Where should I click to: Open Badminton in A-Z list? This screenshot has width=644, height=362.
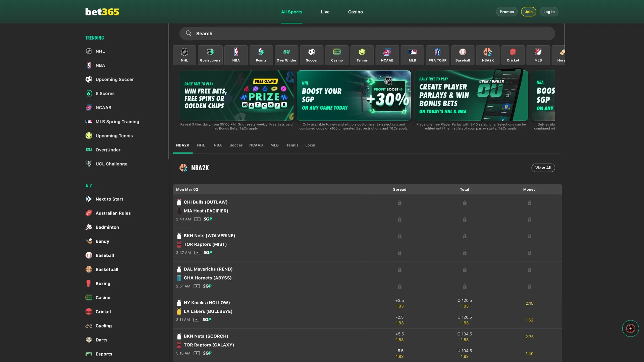tap(107, 227)
